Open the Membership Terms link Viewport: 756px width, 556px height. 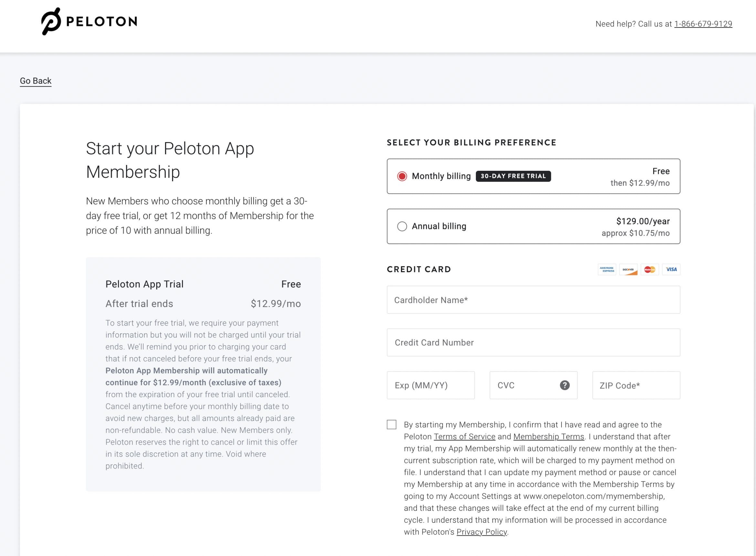click(549, 437)
